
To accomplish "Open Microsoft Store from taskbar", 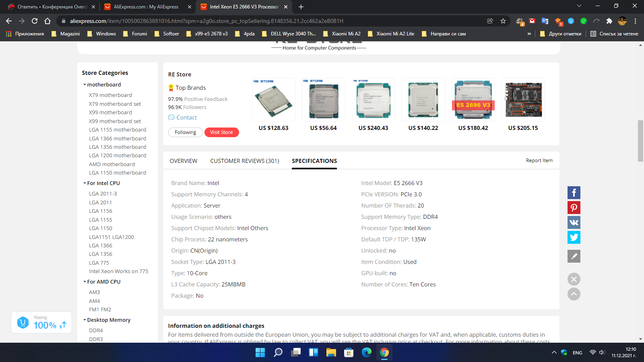I will point(349,353).
